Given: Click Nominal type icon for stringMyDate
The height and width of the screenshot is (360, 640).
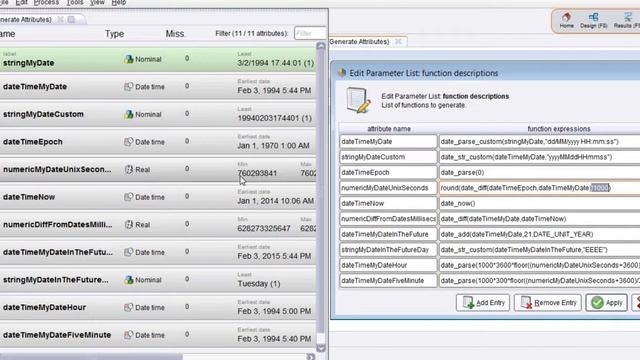Looking at the screenshot, I should pyautogui.click(x=129, y=59).
